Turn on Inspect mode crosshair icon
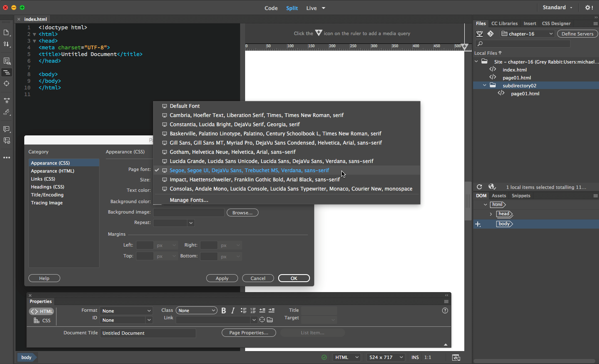Viewport: 599px width, 364px height. point(6,84)
